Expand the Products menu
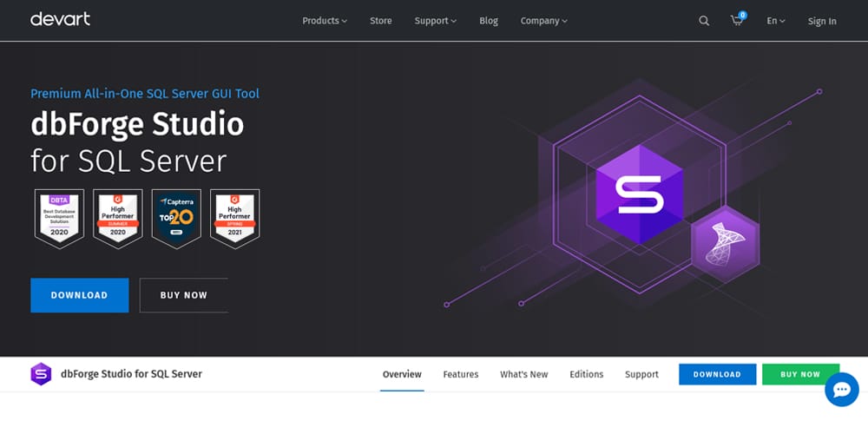Viewport: 868px width, 434px height. [x=325, y=21]
